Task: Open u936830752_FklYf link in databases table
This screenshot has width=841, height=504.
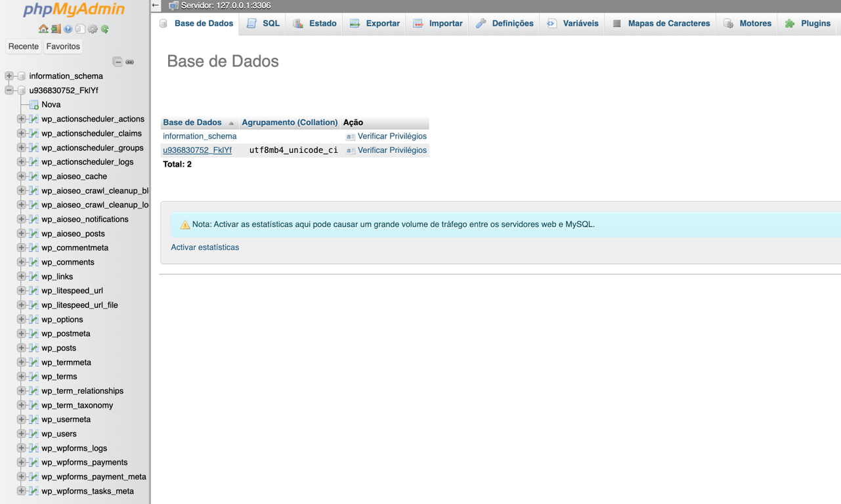Action: tap(197, 150)
